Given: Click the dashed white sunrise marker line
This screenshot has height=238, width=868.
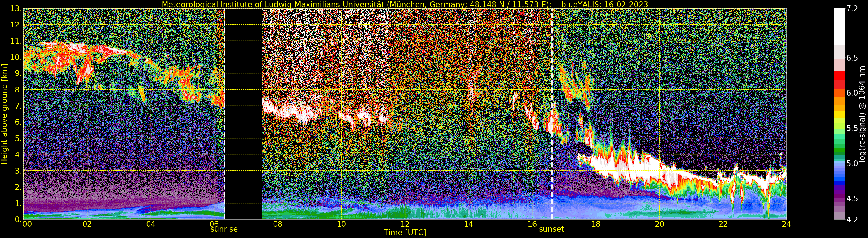Looking at the screenshot, I should tap(224, 114).
